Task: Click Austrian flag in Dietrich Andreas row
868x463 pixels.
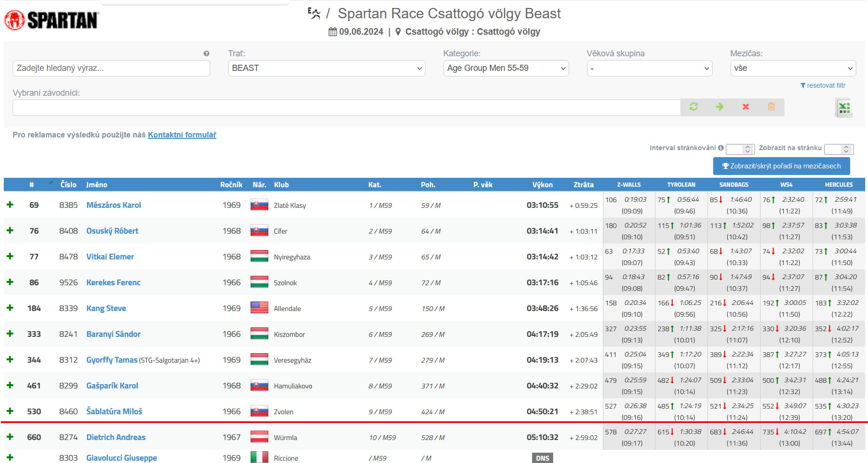Action: (259, 437)
